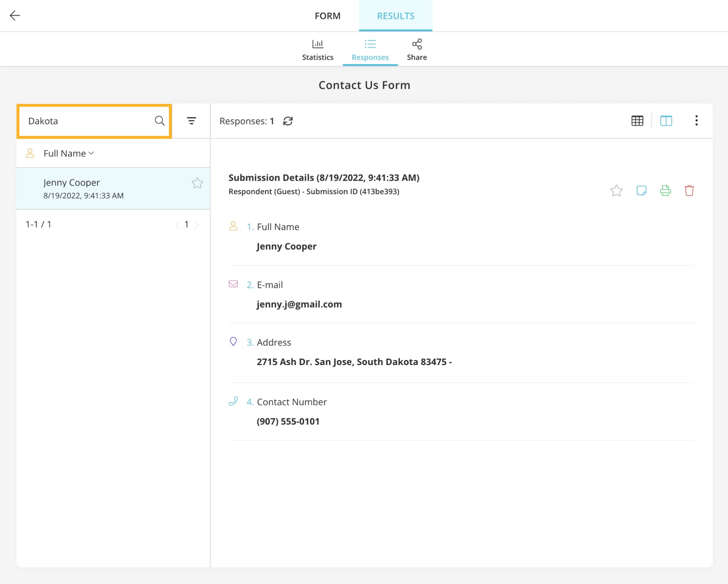Screen dimensions: 728x584
Task: Mark the submission details as starred
Action: (616, 190)
